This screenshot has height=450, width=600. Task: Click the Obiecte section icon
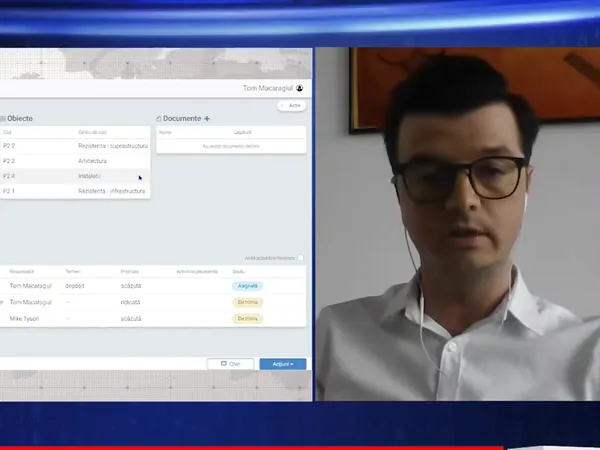coord(3,118)
